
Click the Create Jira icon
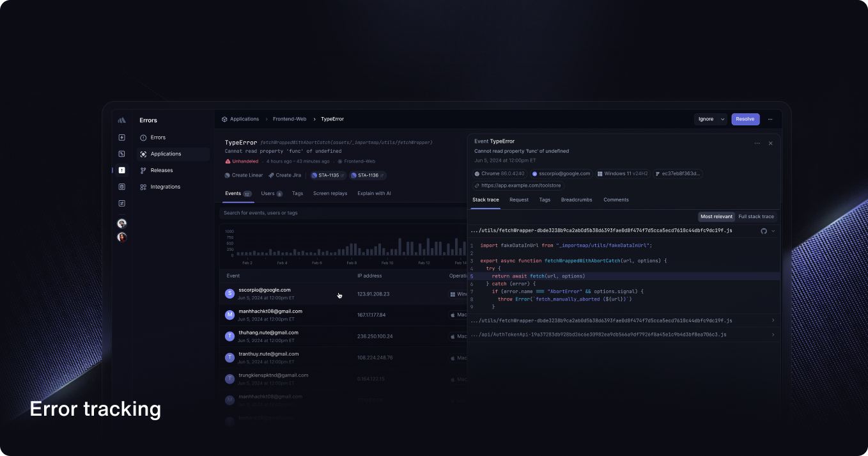tap(271, 175)
